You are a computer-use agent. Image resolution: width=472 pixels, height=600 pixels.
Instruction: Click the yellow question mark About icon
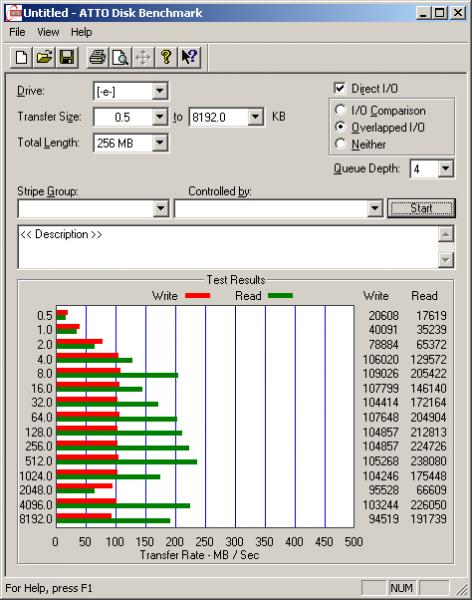(x=166, y=58)
